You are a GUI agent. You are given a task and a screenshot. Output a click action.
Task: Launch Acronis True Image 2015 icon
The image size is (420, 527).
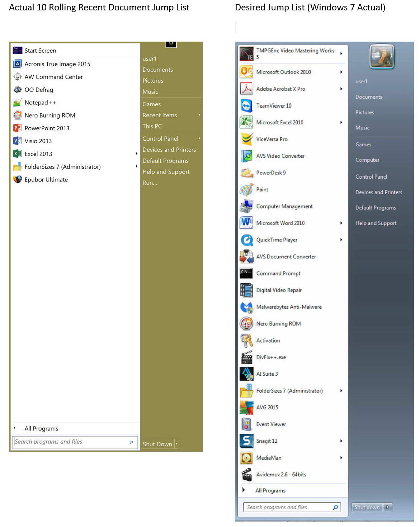pyautogui.click(x=17, y=64)
